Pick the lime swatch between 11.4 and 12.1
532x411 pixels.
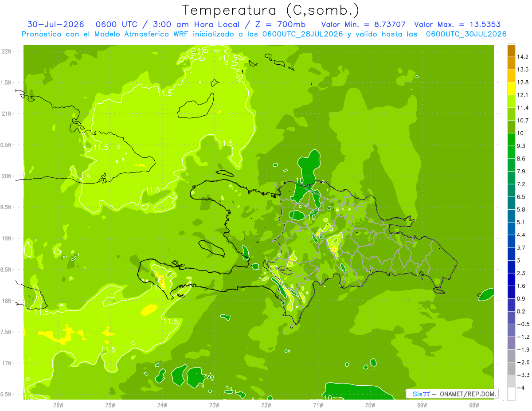(511, 102)
